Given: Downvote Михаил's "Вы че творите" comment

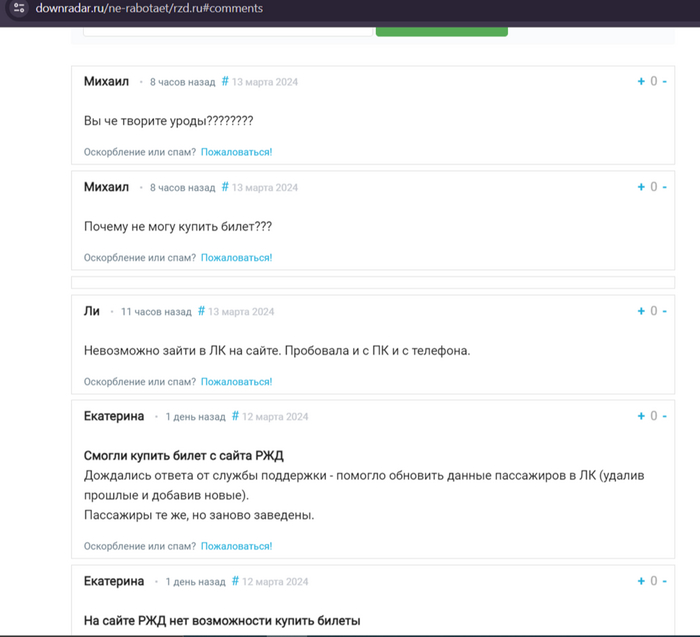Looking at the screenshot, I should pyautogui.click(x=665, y=82).
